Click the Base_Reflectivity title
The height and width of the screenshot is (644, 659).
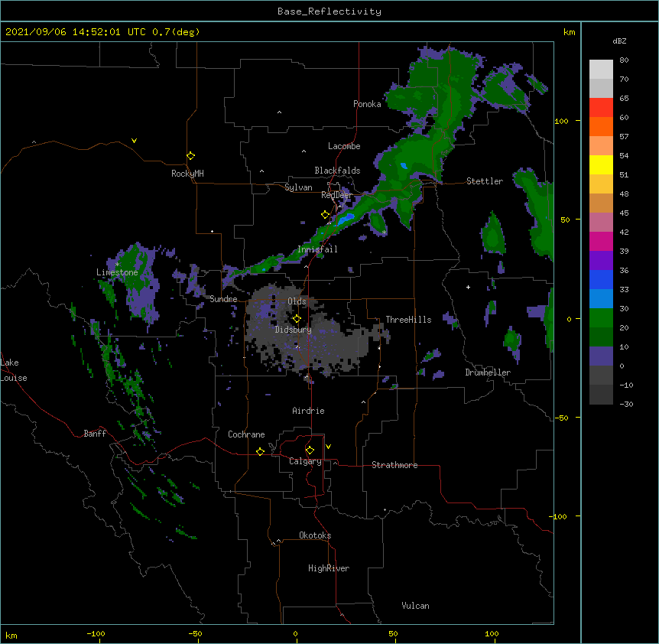(x=329, y=11)
